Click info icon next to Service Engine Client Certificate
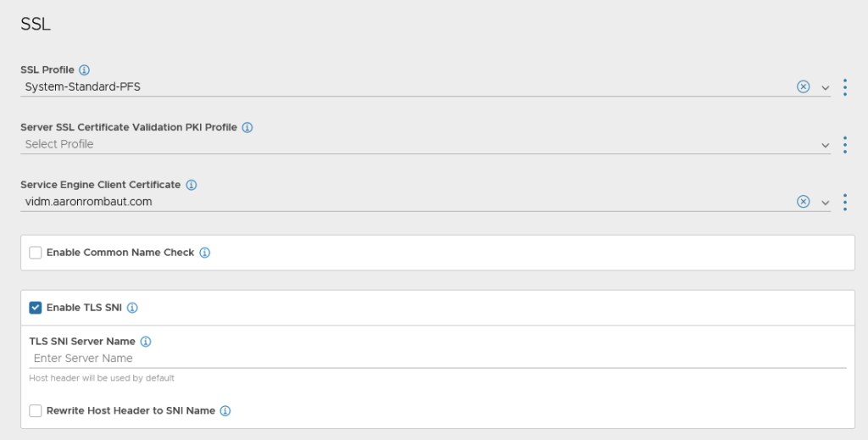 pos(192,185)
